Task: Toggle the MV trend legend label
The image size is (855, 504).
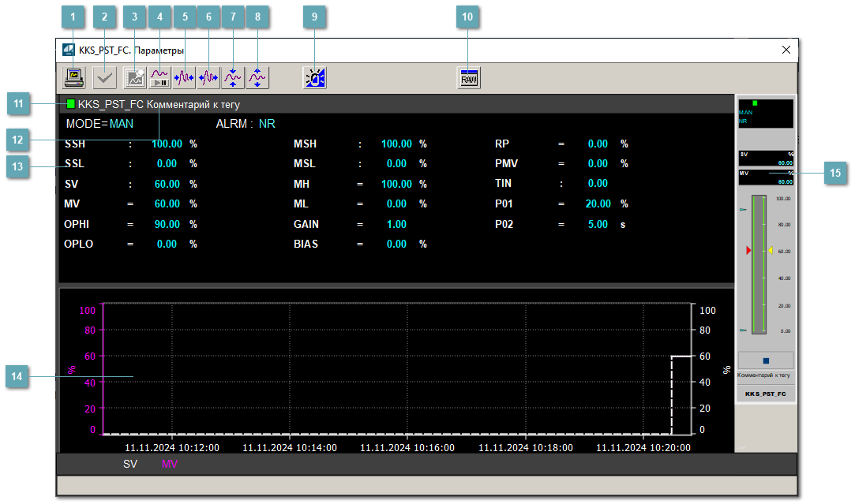Action: click(170, 465)
